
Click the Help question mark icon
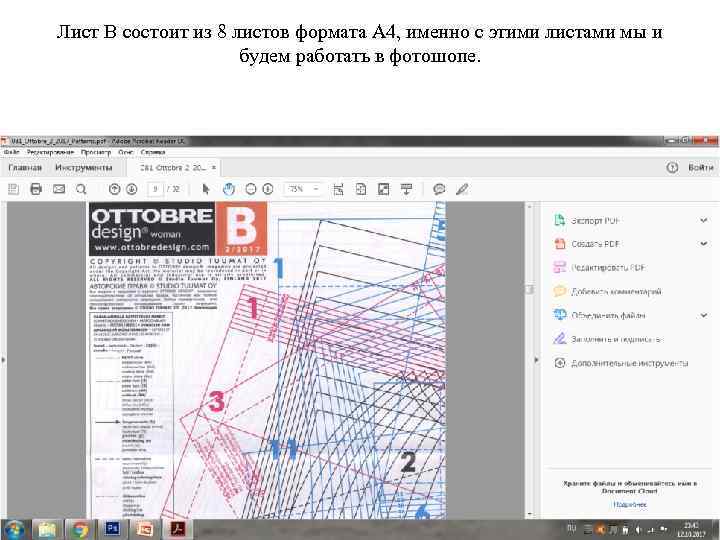pyautogui.click(x=672, y=168)
